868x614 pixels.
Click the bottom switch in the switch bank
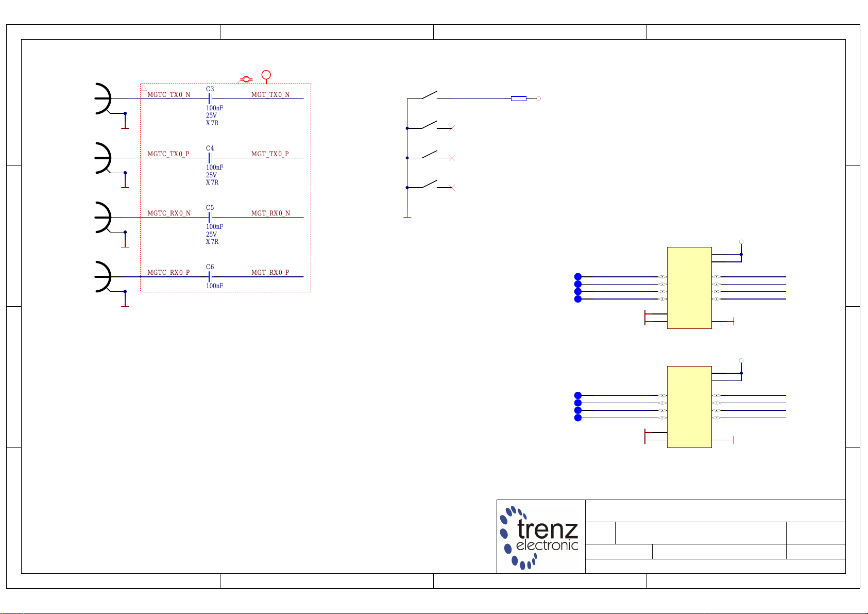(429, 185)
